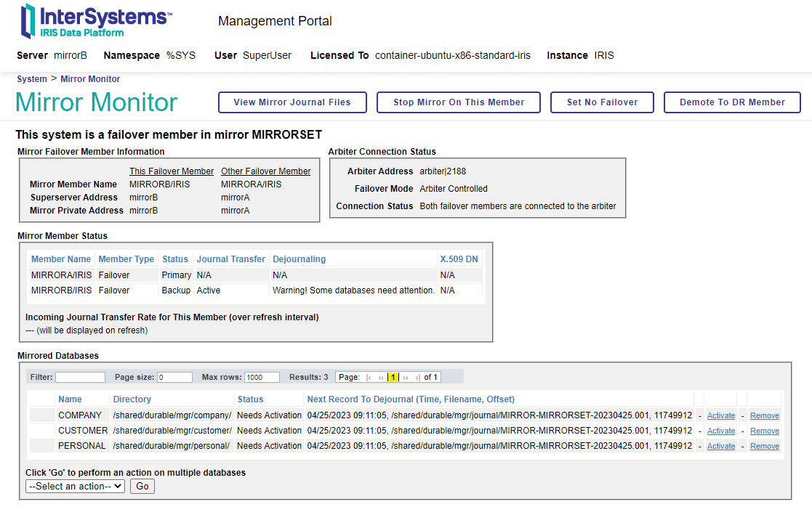Jump to last page of results
This screenshot has width=812, height=520.
(417, 378)
